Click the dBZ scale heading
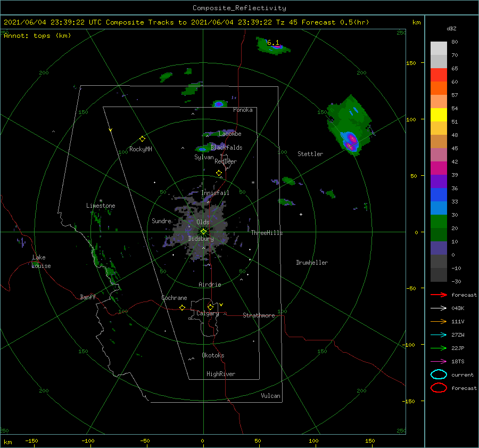This screenshot has width=479, height=448. (451, 28)
